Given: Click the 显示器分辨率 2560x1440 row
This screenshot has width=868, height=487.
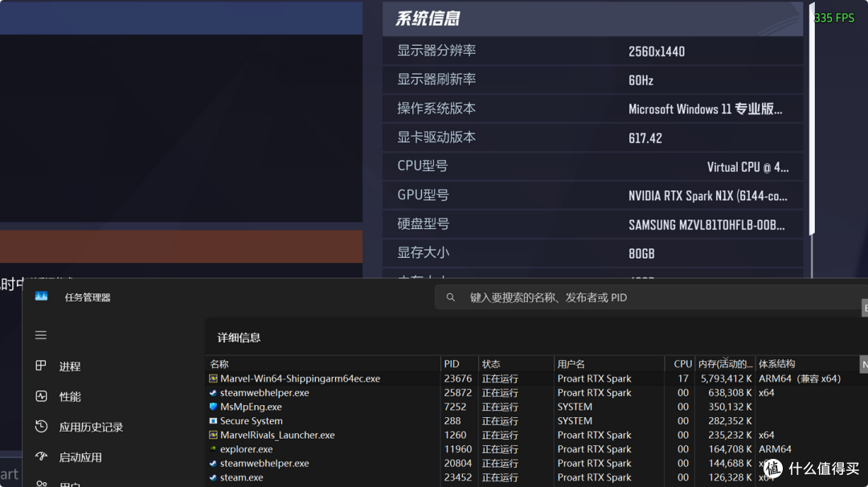Looking at the screenshot, I should pos(592,51).
